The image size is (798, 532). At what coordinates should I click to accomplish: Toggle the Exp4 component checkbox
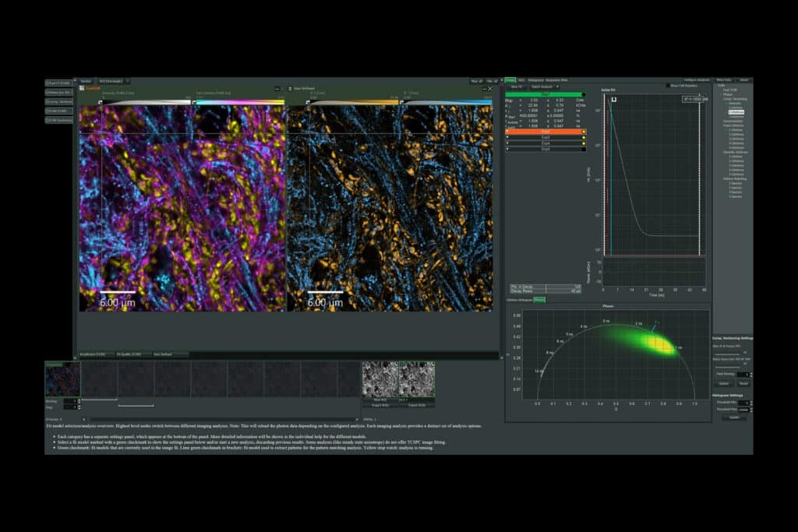click(507, 143)
